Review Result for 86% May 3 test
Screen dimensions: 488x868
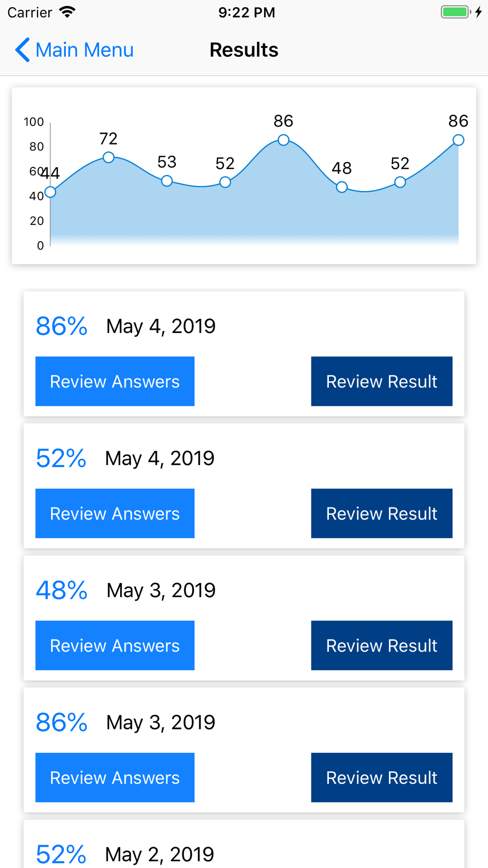[382, 777]
